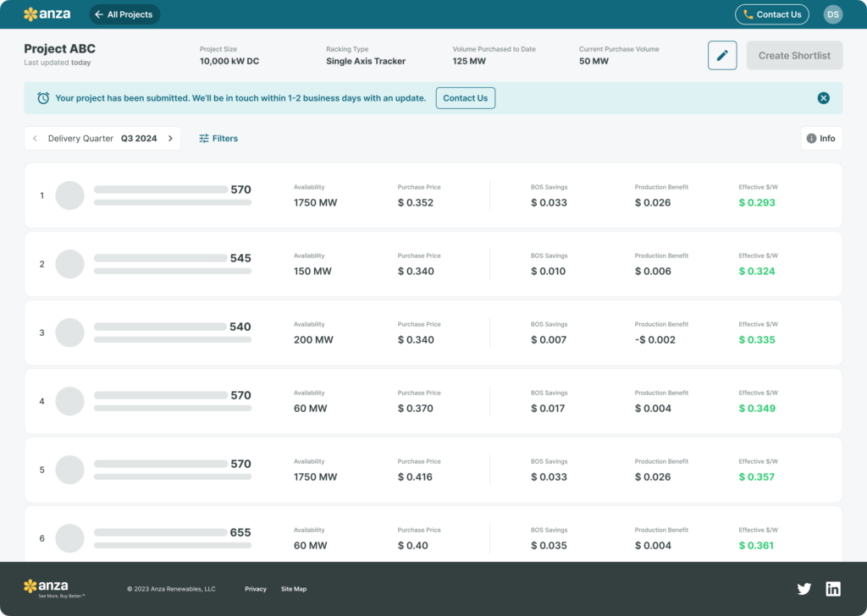Viewport: 867px width, 616px height.
Task: Open the Privacy link in footer
Action: pyautogui.click(x=256, y=589)
